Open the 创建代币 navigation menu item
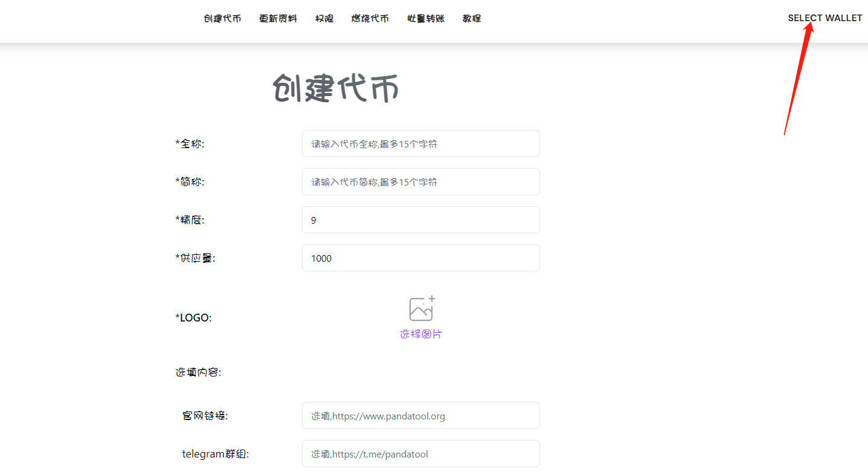Viewport: 868px width, 475px height. pos(222,19)
